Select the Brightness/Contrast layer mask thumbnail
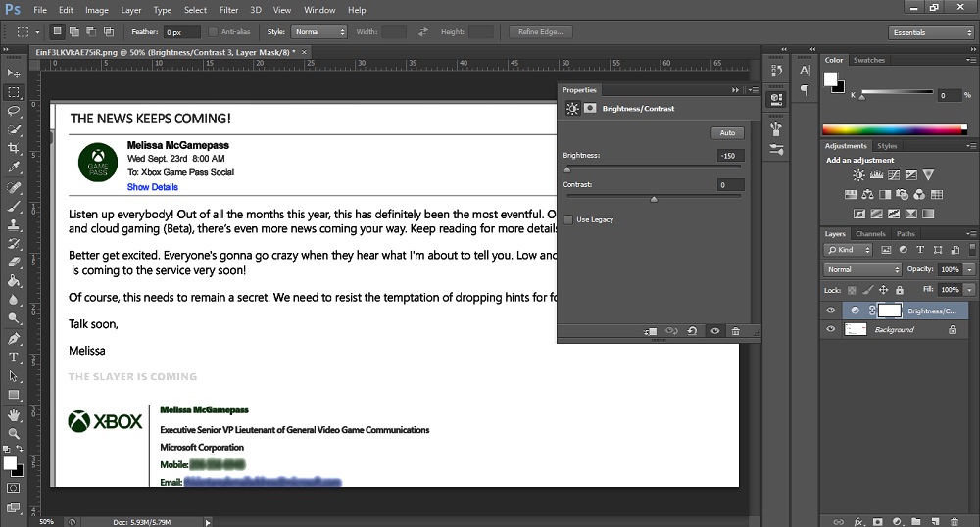Screen dimensions: 980x527 click(890, 311)
